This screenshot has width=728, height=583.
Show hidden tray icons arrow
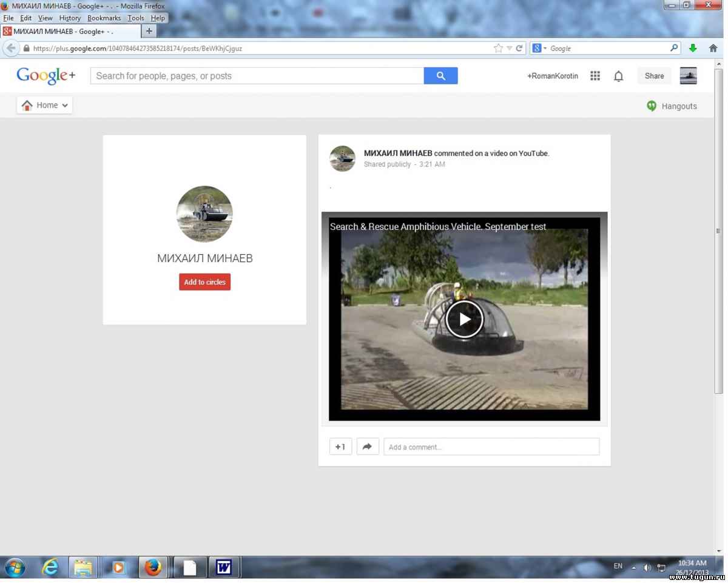point(633,568)
